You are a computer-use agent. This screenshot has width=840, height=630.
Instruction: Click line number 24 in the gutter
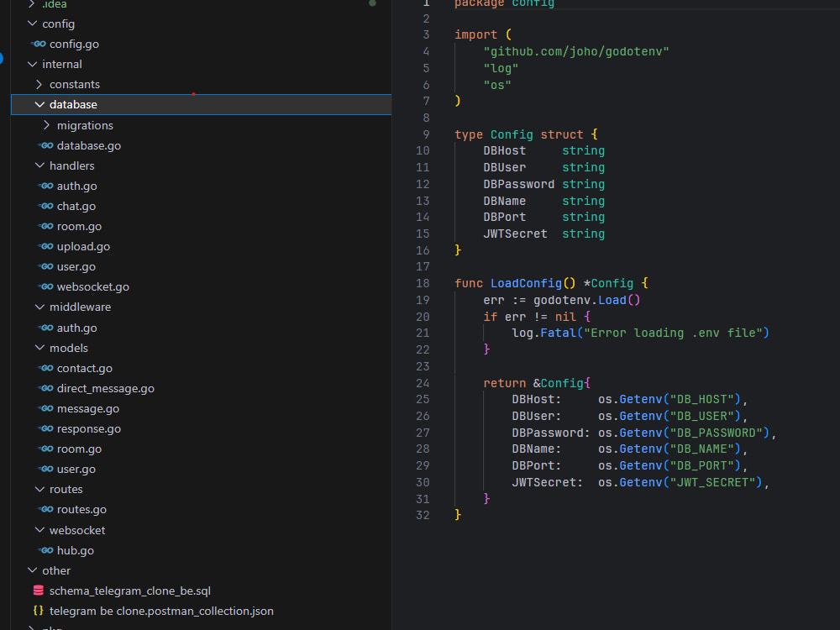pos(423,383)
